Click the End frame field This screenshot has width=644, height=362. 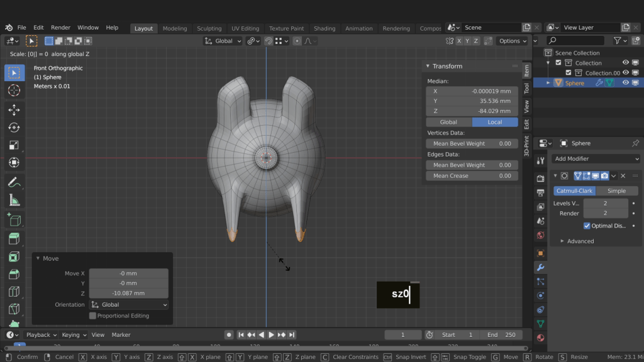(501, 335)
